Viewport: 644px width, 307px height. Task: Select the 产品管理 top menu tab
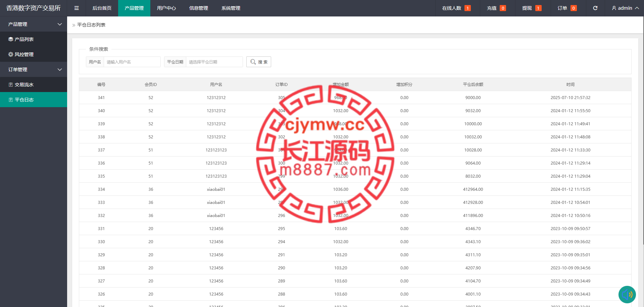click(x=134, y=8)
